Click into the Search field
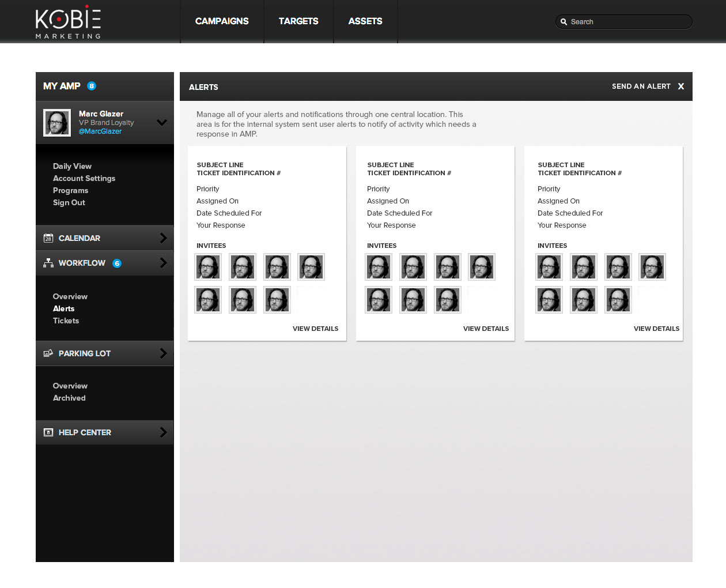The height and width of the screenshot is (588, 726). click(624, 22)
